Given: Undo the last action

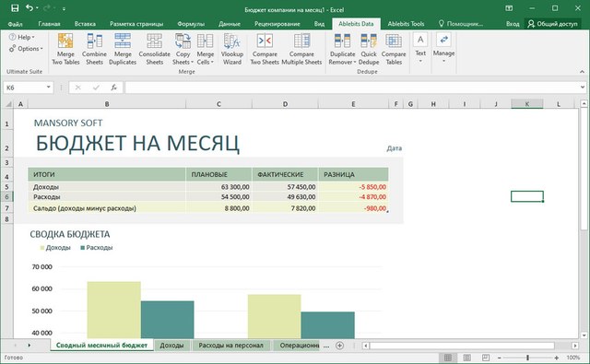Looking at the screenshot, I should point(29,8).
